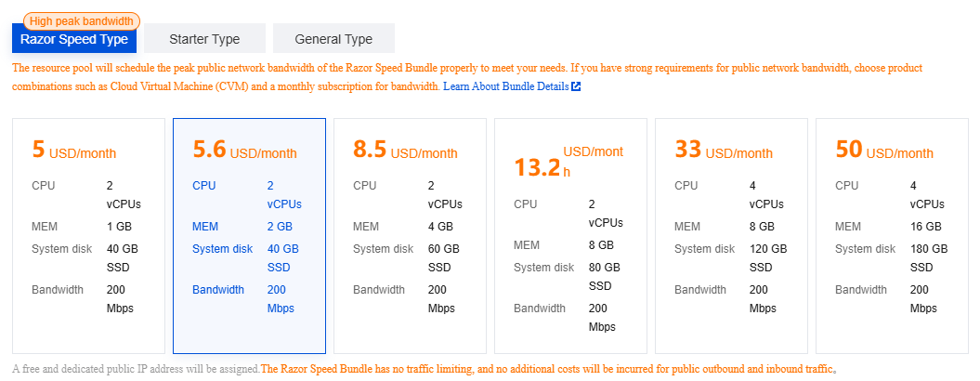Click the 16 GB memory value

click(x=925, y=227)
